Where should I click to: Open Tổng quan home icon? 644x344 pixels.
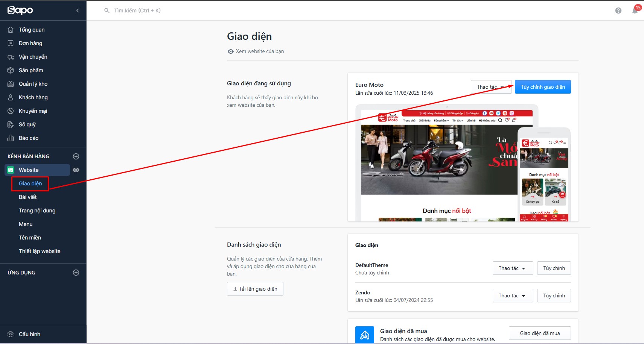(x=11, y=30)
